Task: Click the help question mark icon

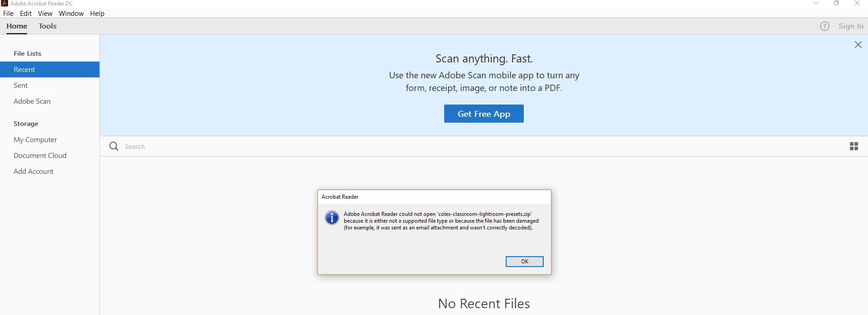Action: pyautogui.click(x=825, y=26)
